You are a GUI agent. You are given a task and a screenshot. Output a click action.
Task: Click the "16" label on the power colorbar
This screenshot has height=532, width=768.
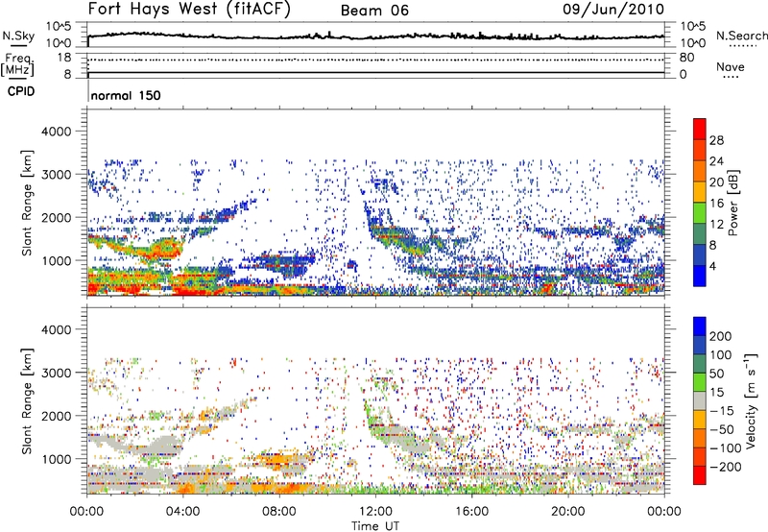pos(716,204)
